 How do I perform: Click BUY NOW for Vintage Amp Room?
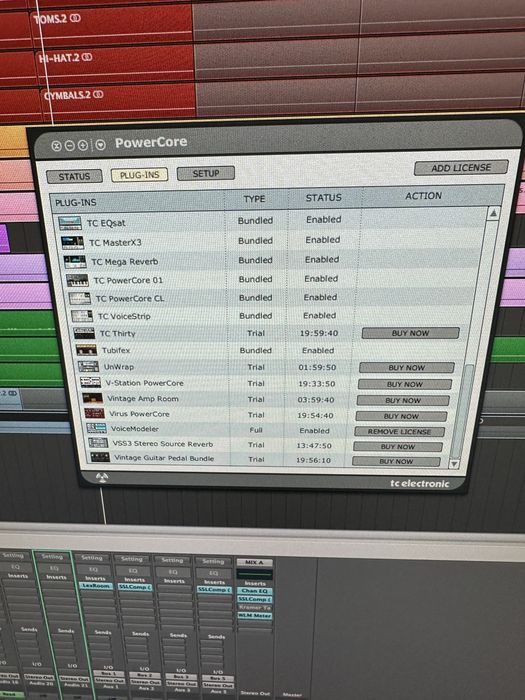(x=403, y=400)
